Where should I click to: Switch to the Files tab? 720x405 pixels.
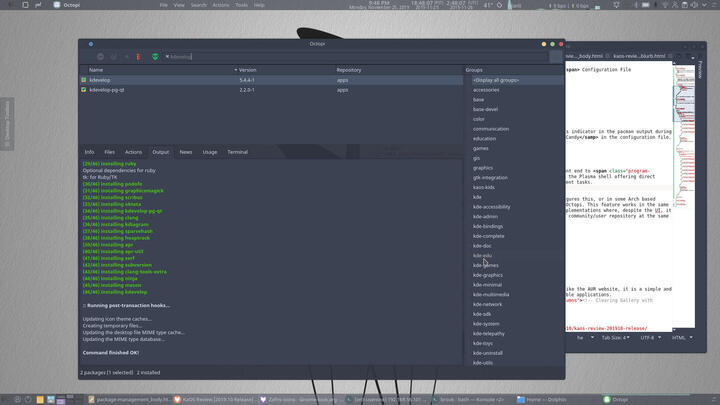(109, 152)
